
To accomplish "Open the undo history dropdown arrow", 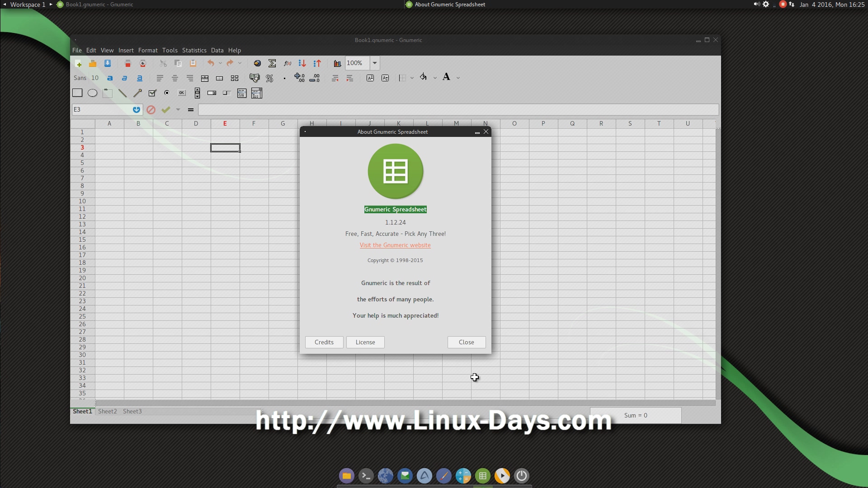I will 220,63.
